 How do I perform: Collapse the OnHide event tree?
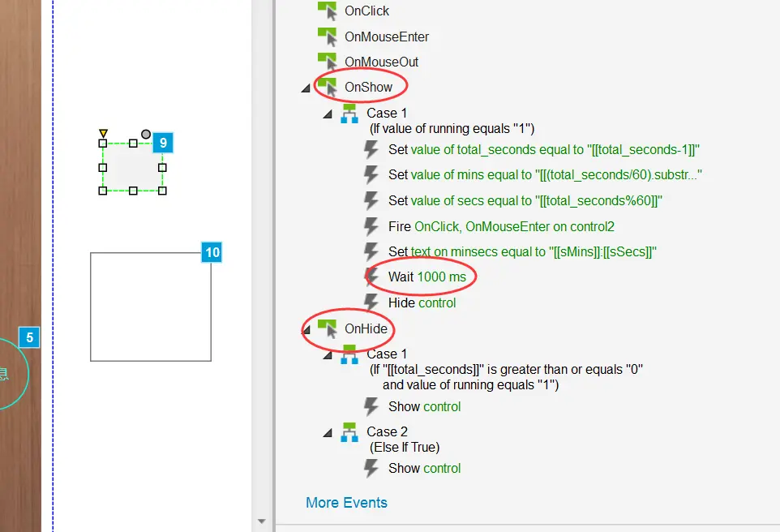coord(306,330)
